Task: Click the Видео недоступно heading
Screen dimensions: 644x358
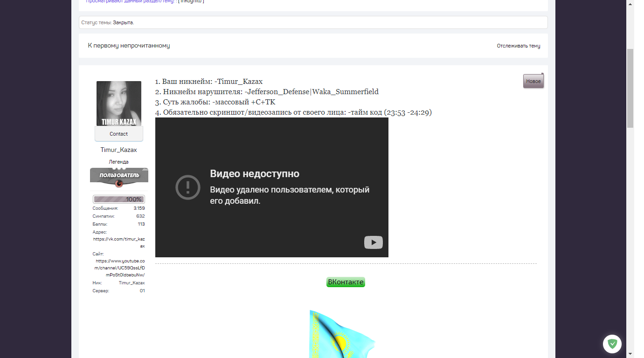Action: [255, 174]
